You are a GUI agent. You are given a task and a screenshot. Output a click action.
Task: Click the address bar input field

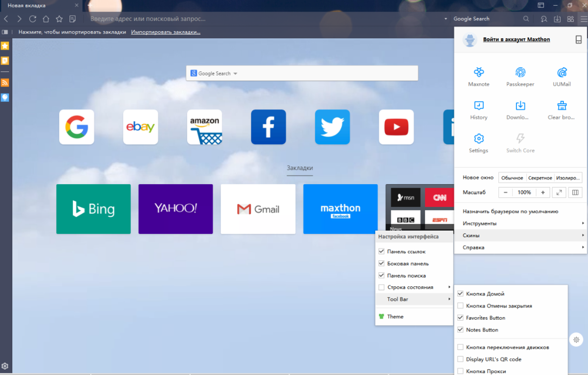265,19
